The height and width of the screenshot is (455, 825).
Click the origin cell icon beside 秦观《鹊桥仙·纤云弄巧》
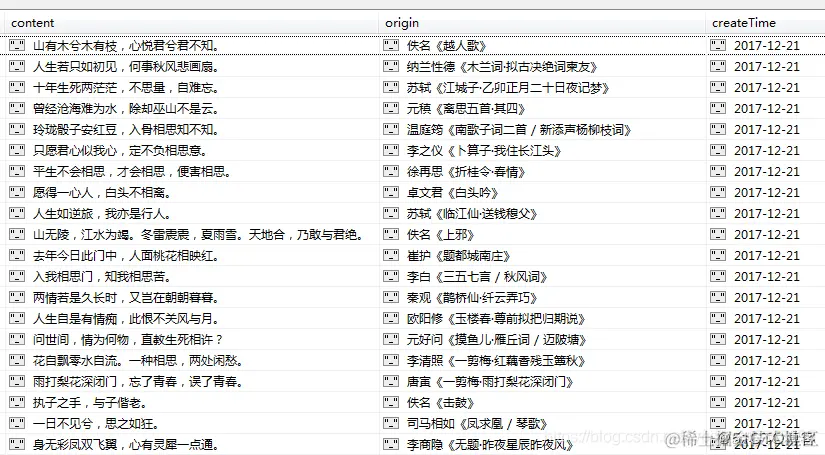[391, 298]
